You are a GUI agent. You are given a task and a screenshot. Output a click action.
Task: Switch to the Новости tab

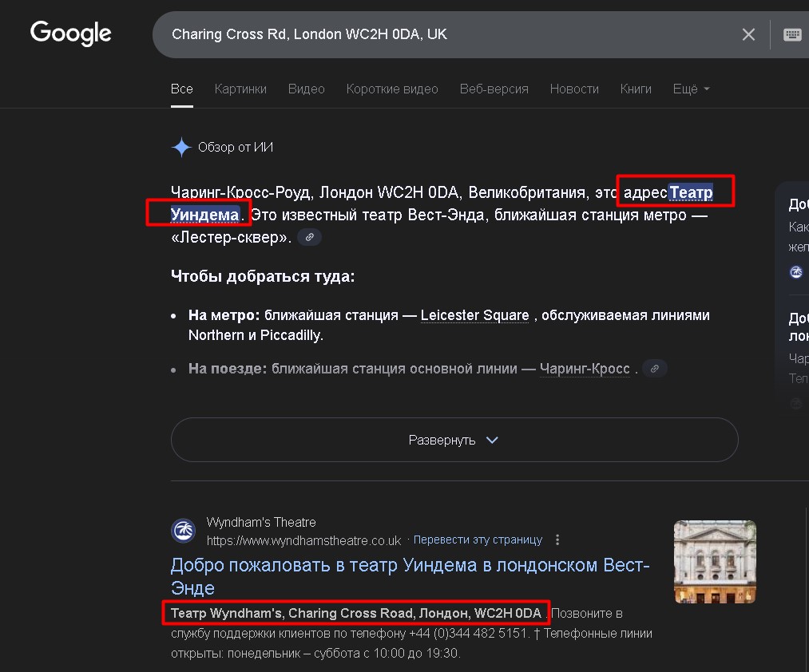click(574, 89)
